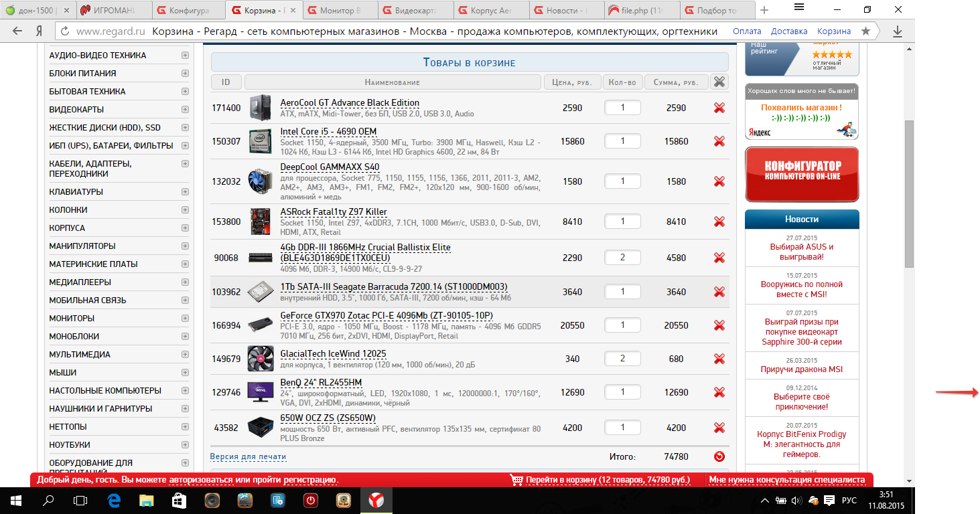Image resolution: width=980 pixels, height=514 pixels.
Task: Open the МЫШИ category in the sidebar
Action: coord(63,373)
